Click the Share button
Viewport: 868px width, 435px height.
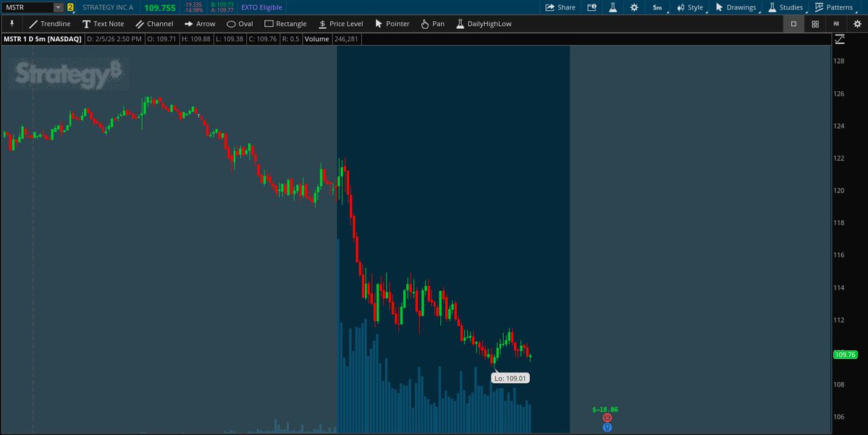point(560,7)
